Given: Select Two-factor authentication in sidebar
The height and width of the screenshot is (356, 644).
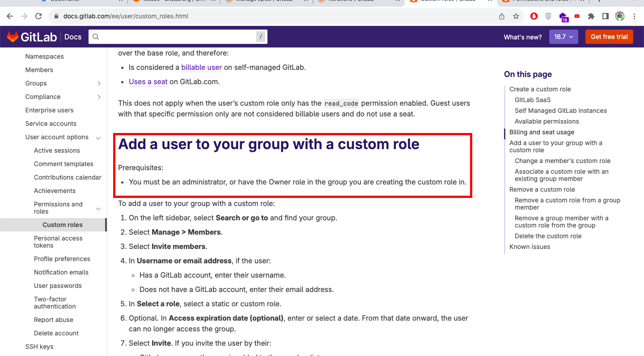Looking at the screenshot, I should click(x=55, y=303).
